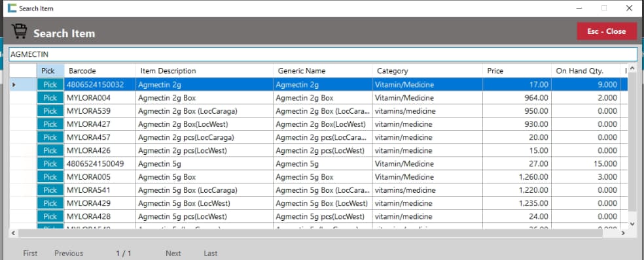Image resolution: width=644 pixels, height=260 pixels.
Task: Click generic name 'Agmectin 5g' cell
Action: tap(323, 163)
